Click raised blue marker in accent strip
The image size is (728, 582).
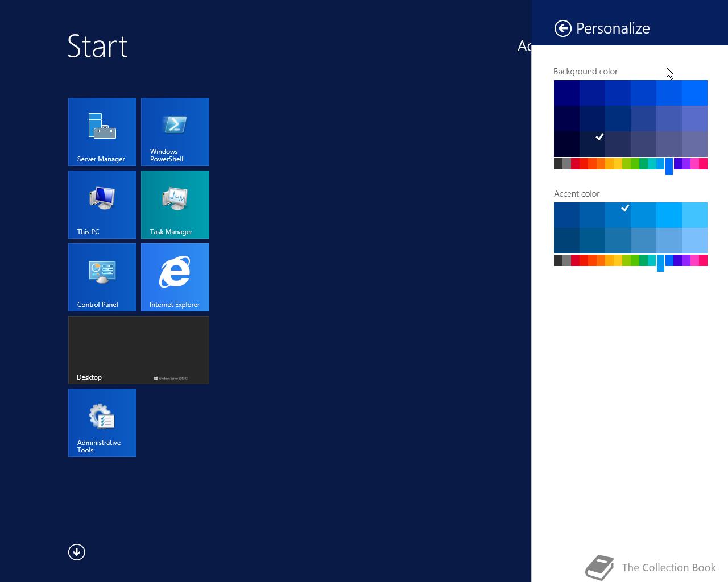pos(660,263)
